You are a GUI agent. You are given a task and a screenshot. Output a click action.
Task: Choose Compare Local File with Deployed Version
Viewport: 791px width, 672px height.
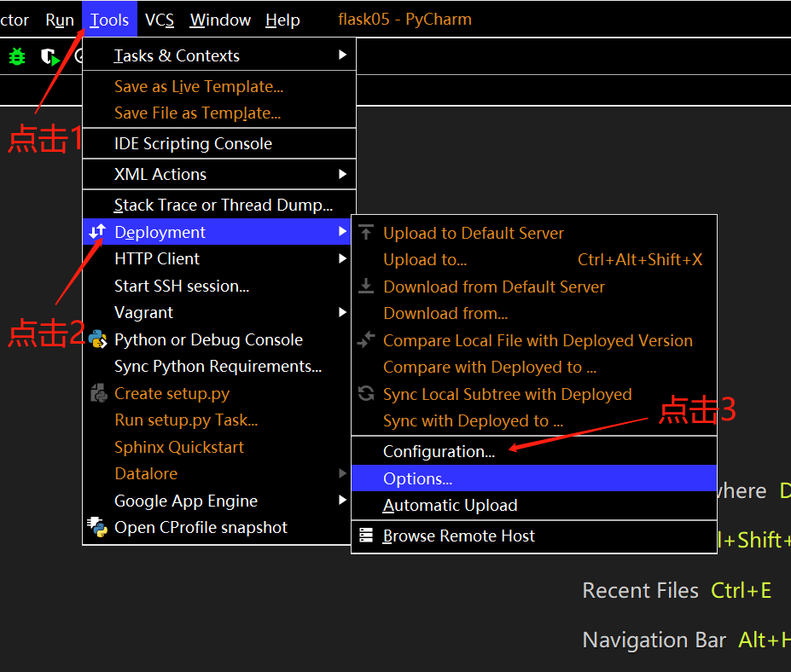point(533,340)
